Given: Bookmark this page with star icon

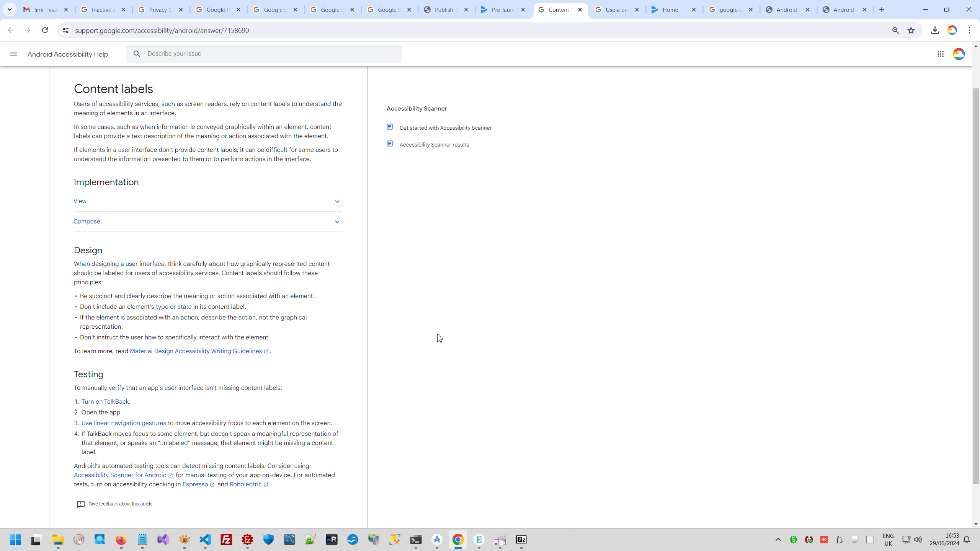Looking at the screenshot, I should 911,30.
